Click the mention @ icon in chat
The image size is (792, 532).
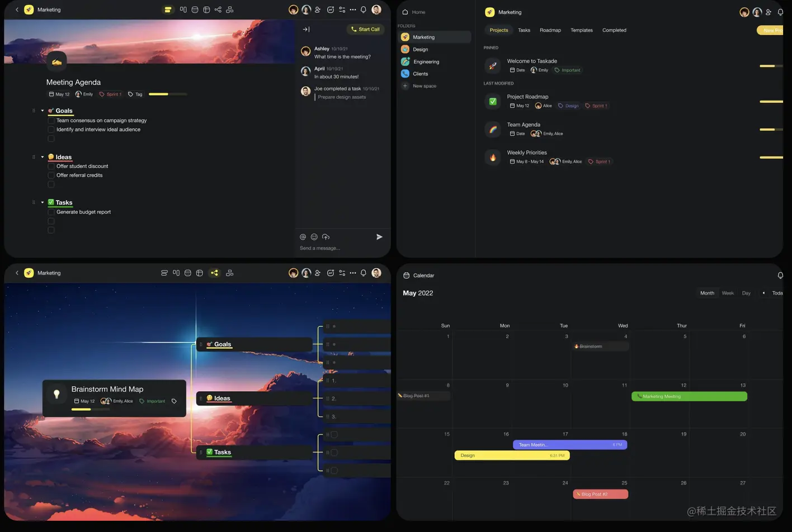click(303, 237)
